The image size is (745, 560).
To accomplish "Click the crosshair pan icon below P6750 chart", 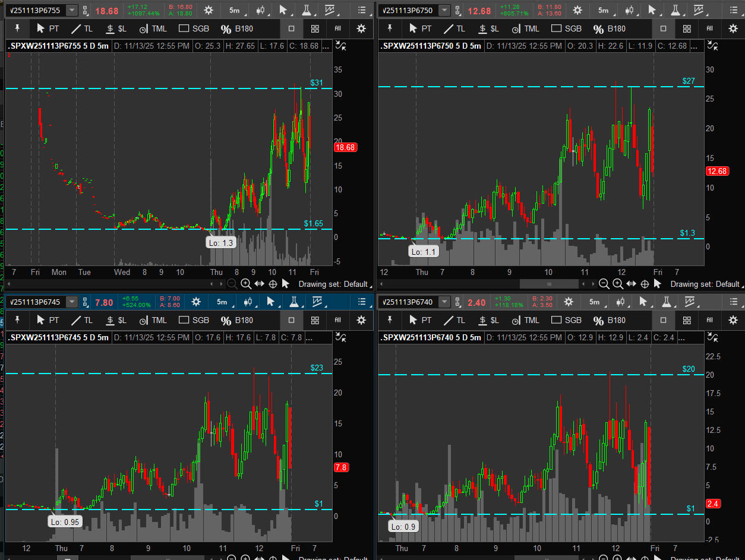I will click(645, 284).
